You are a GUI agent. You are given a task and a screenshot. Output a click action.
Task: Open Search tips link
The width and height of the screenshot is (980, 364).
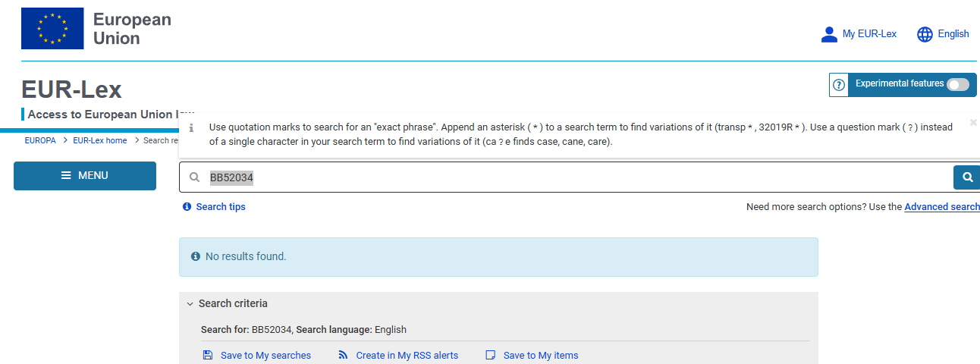coord(220,206)
